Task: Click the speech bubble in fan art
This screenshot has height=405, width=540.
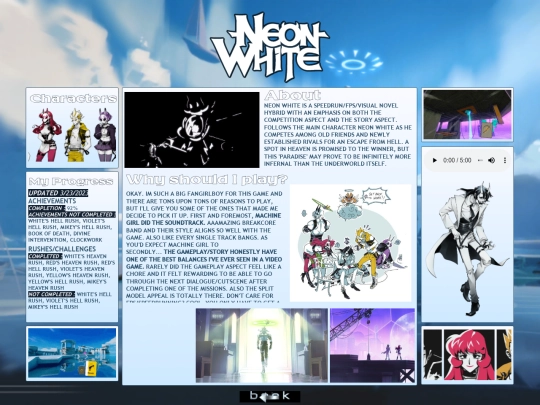Action: (376, 196)
